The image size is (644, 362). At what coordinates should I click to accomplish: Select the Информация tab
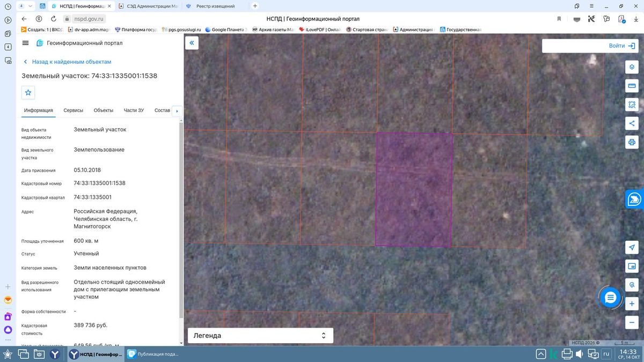coord(39,110)
